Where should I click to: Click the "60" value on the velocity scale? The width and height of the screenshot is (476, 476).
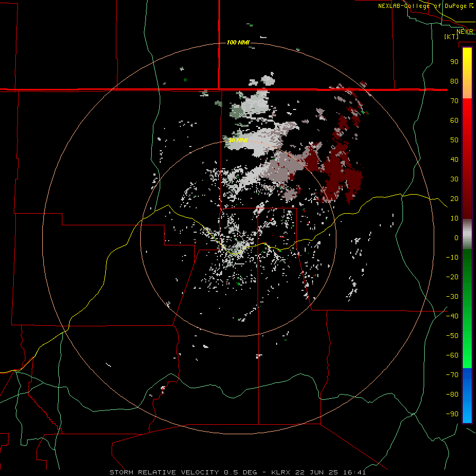[x=454, y=121]
